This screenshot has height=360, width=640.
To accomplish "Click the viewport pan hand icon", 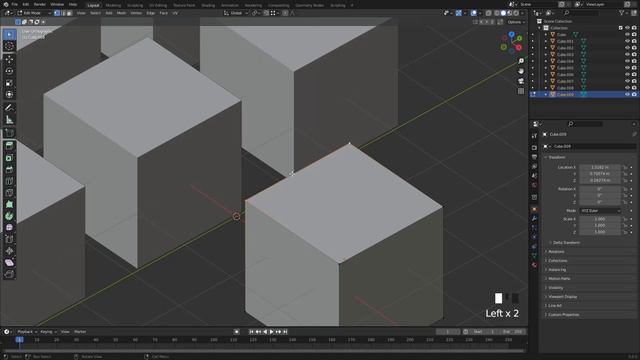I will (521, 71).
